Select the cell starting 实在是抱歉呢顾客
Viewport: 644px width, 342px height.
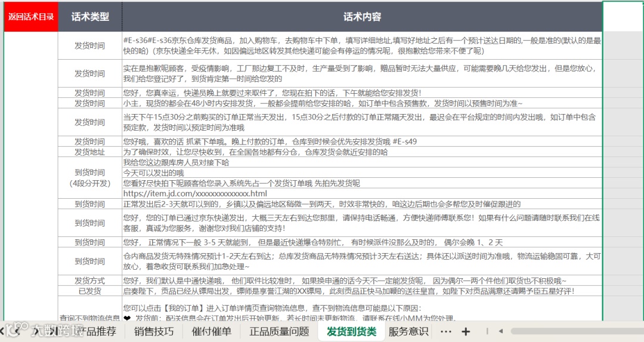[x=363, y=73]
